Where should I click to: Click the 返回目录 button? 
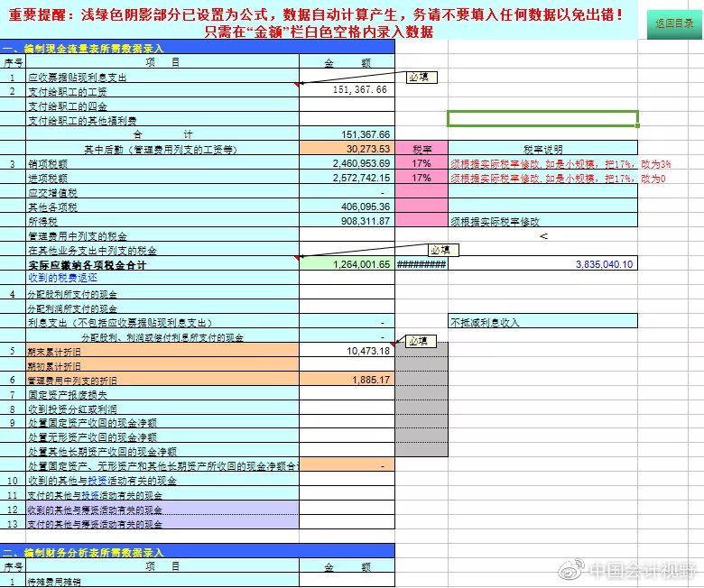[x=674, y=23]
